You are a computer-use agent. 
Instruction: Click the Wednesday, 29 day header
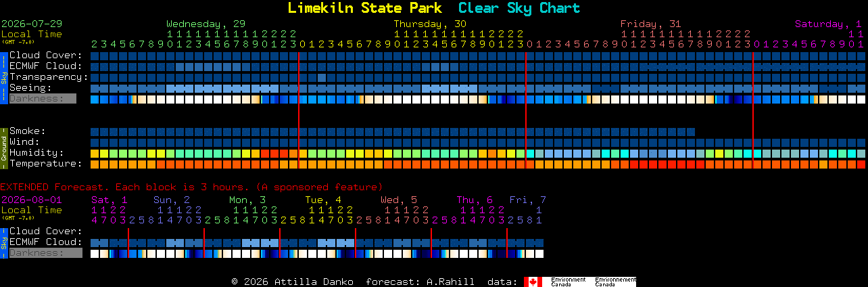tap(206, 24)
